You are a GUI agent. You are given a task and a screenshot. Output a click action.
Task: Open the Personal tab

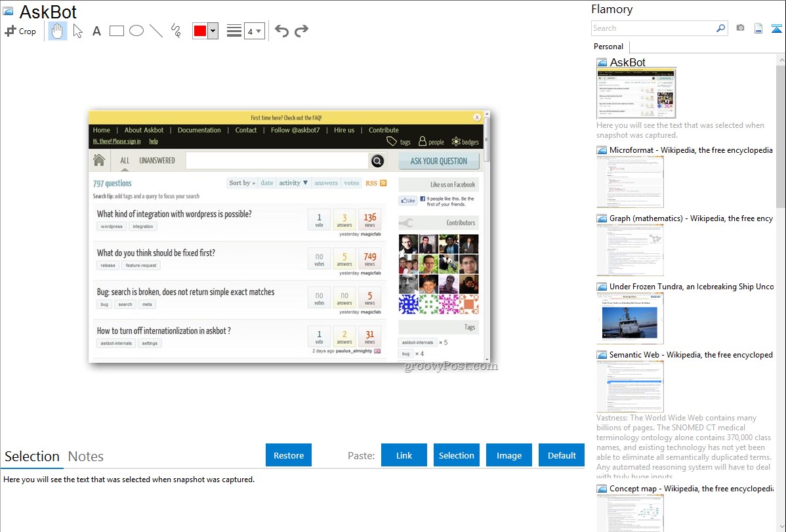tap(608, 47)
